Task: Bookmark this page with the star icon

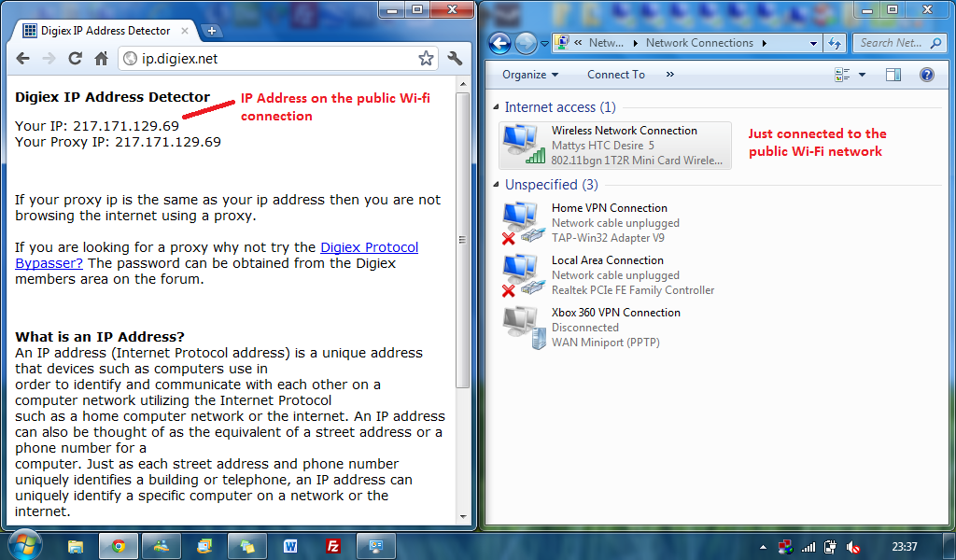Action: (426, 59)
